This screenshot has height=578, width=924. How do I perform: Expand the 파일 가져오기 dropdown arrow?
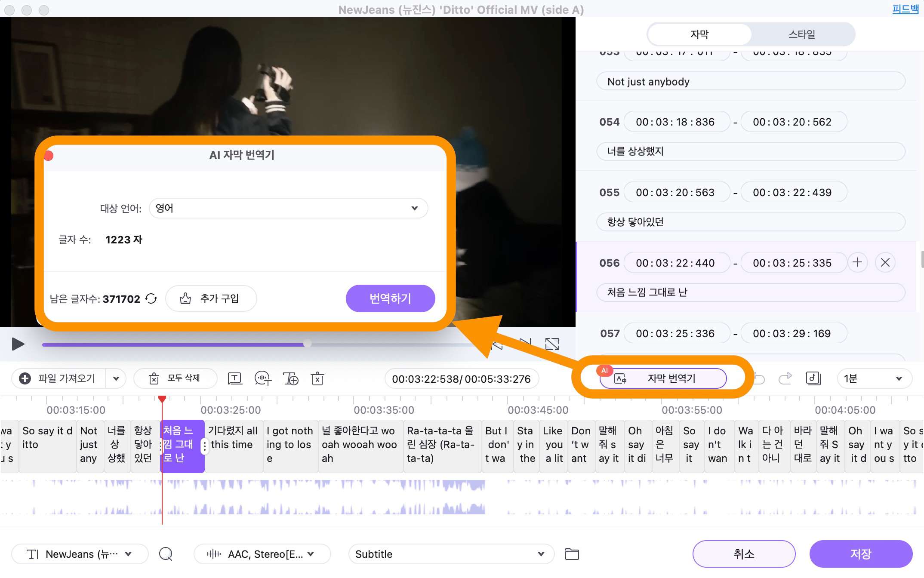pyautogui.click(x=116, y=379)
